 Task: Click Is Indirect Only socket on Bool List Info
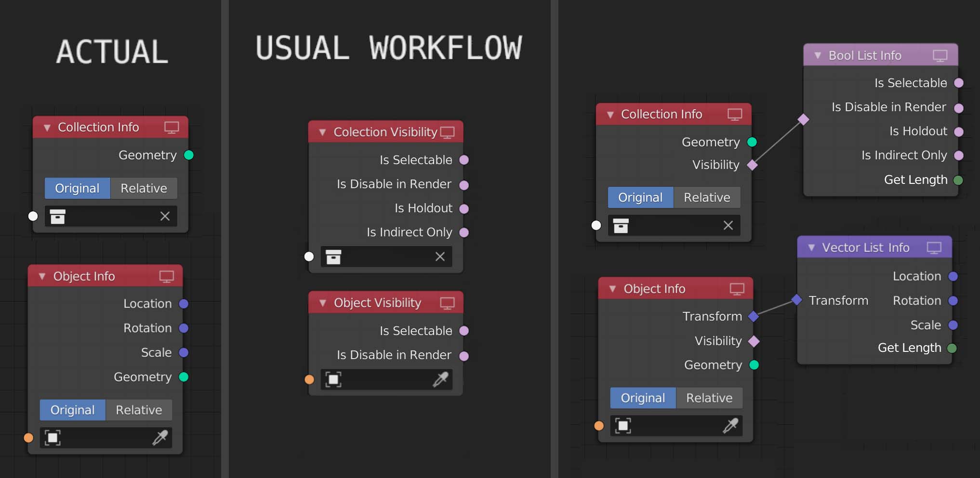(959, 155)
